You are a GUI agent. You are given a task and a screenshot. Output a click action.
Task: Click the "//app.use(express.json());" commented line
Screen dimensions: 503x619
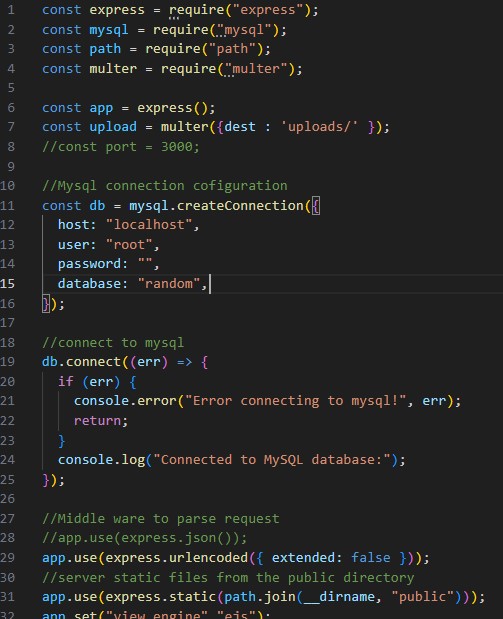(x=145, y=538)
